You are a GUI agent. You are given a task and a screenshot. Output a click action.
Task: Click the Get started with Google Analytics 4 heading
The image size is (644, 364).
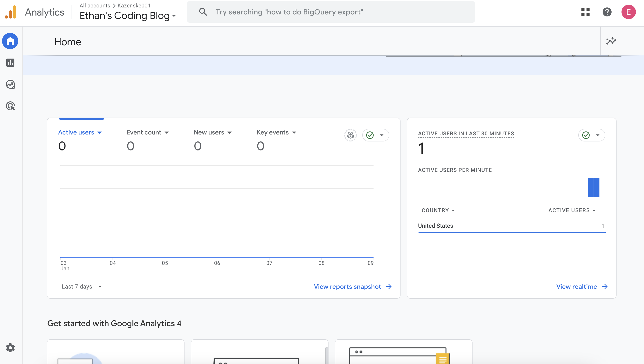(x=114, y=323)
